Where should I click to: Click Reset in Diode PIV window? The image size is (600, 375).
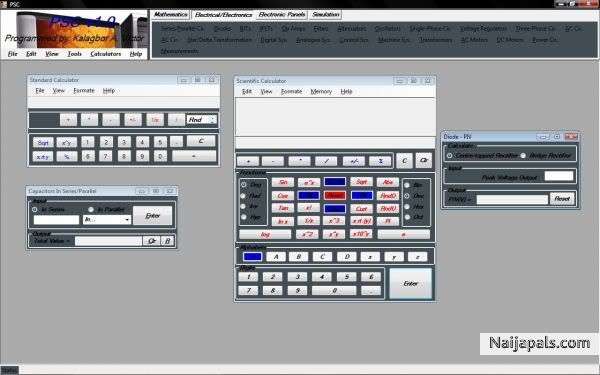pos(562,199)
